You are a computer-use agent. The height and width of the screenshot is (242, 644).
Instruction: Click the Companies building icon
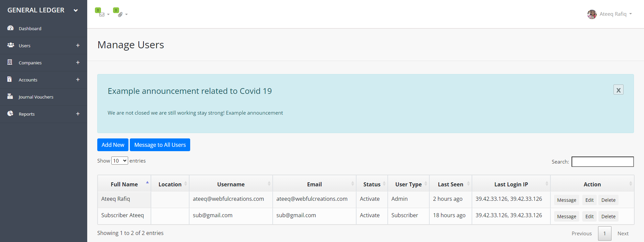pos(10,62)
